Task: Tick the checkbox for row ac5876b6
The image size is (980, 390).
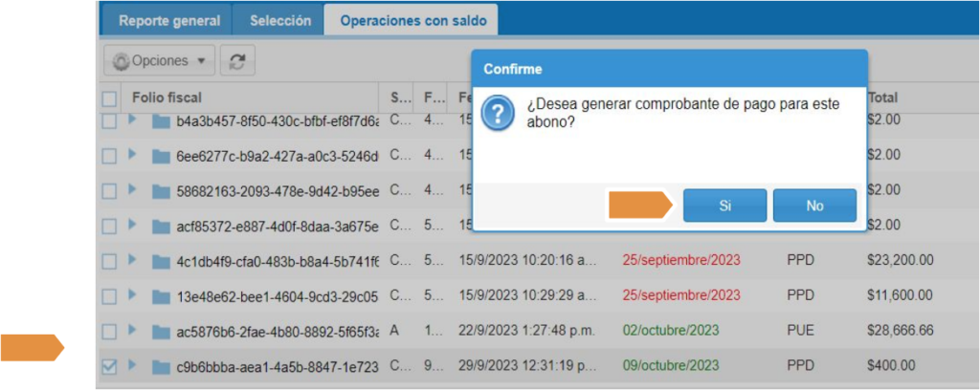Action: pyautogui.click(x=109, y=331)
